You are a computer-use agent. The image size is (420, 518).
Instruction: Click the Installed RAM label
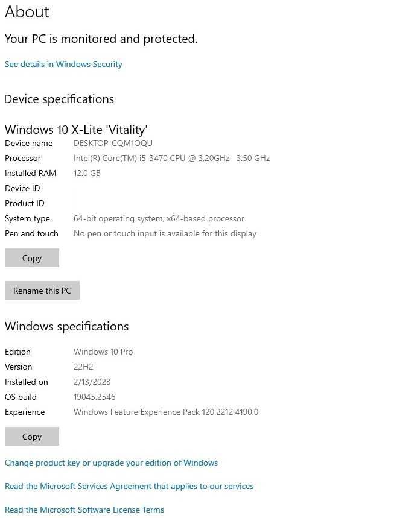coord(30,174)
